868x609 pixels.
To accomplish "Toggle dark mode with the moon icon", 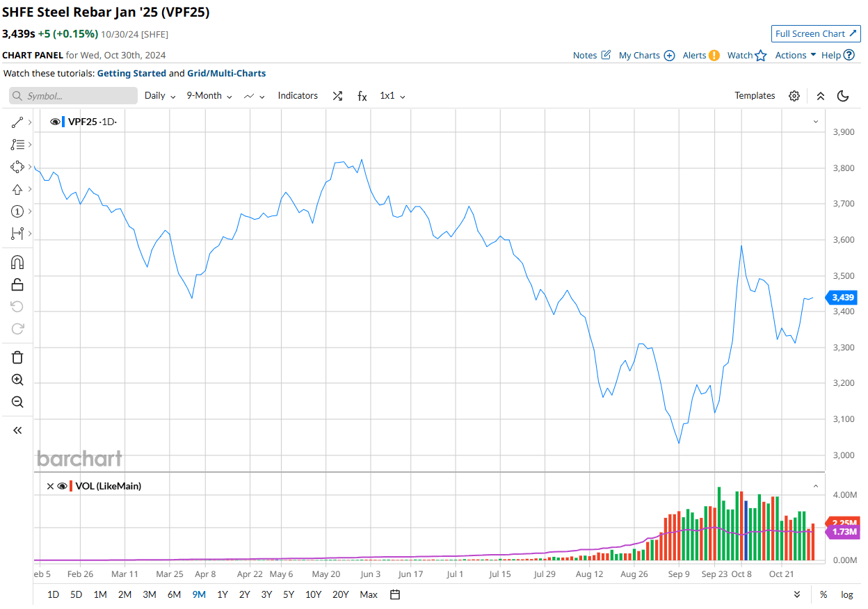I will pos(844,96).
